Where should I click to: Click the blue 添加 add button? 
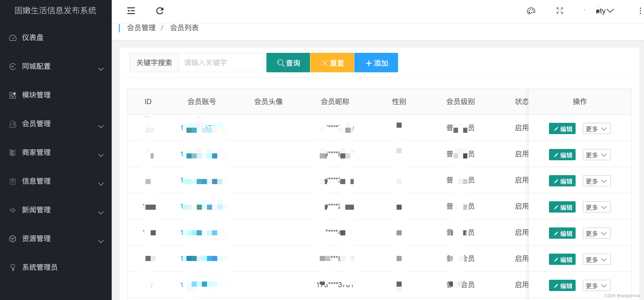(x=376, y=63)
